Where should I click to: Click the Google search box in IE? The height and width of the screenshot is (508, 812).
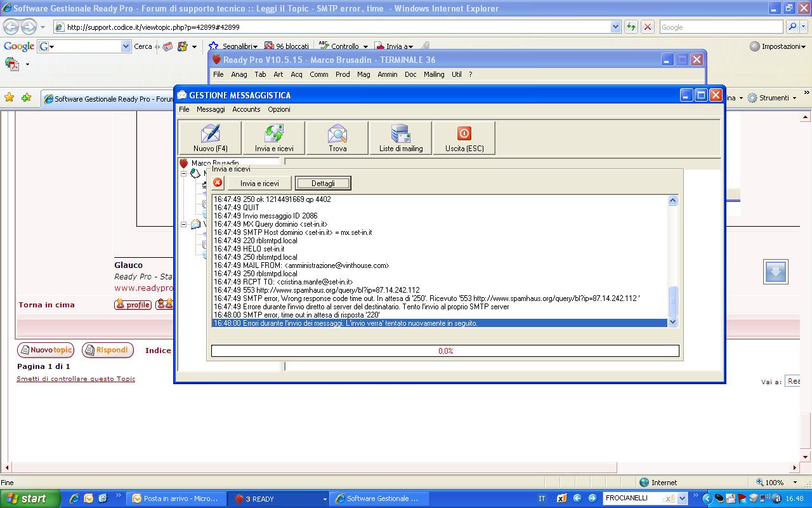pyautogui.click(x=721, y=27)
